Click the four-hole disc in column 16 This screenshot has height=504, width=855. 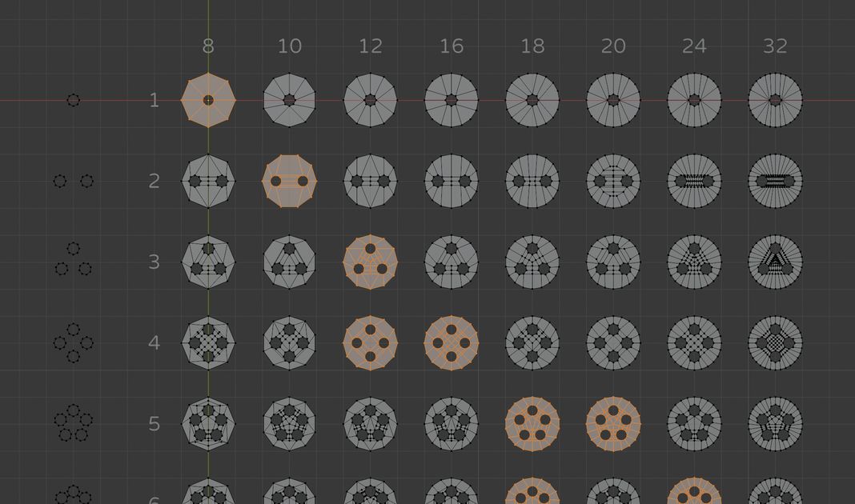click(x=452, y=342)
